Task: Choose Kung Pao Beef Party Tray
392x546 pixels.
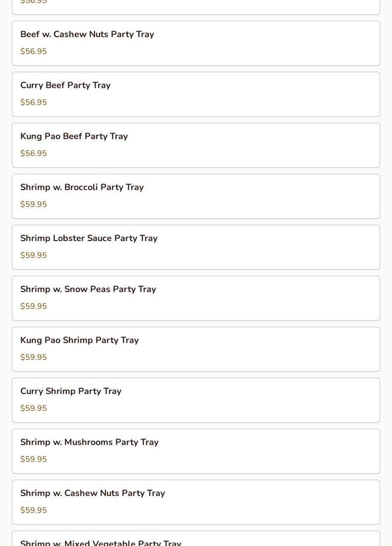Action: click(74, 137)
